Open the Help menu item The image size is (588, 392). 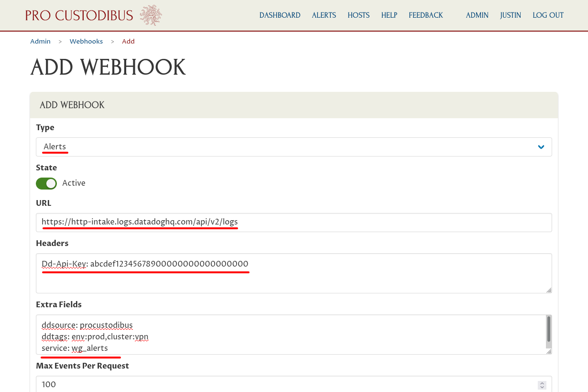[389, 15]
